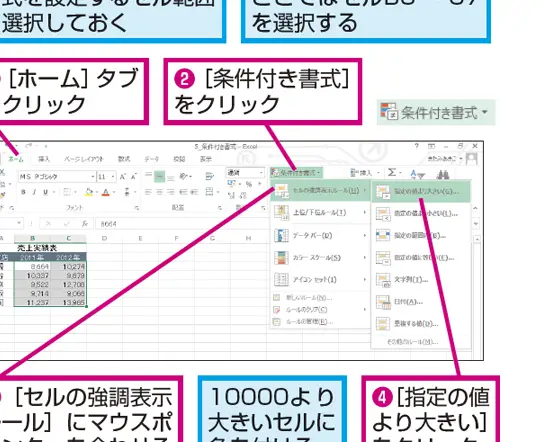Toggle Italic formatting
540x442 pixels.
point(34,192)
